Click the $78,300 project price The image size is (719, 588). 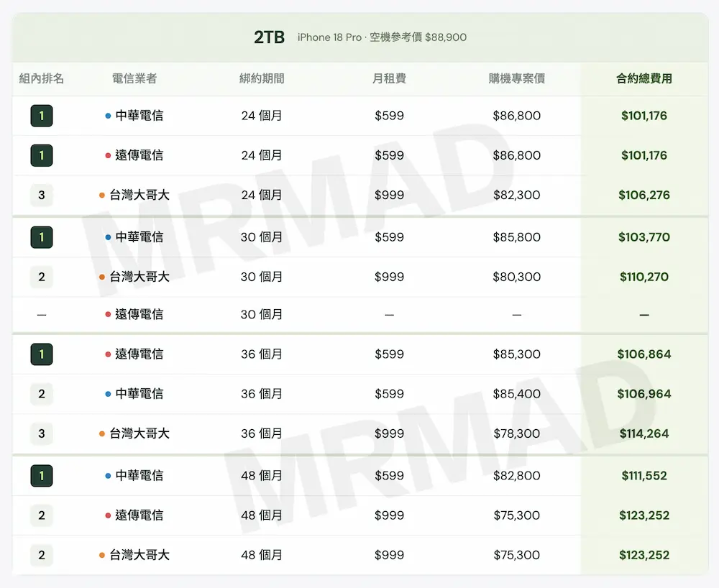(517, 433)
